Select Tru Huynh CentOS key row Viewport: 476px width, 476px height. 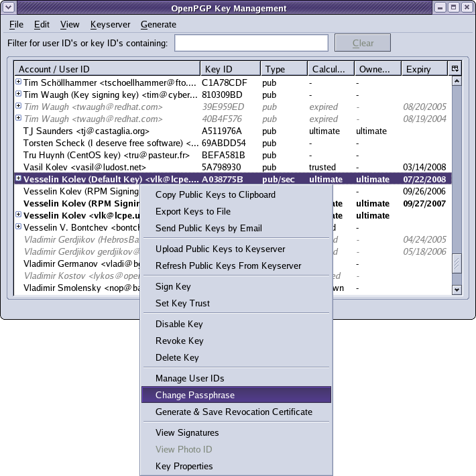point(233,155)
